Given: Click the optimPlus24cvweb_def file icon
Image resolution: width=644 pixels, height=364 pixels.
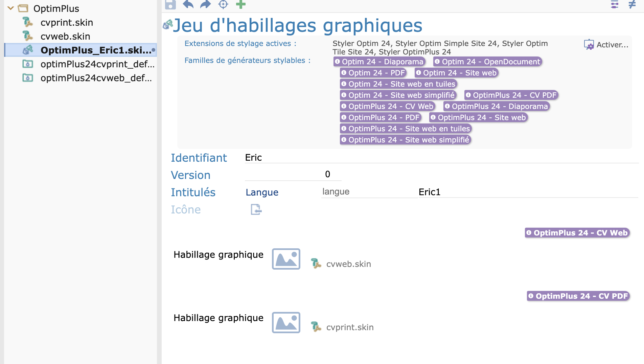Looking at the screenshot, I should click(x=27, y=78).
